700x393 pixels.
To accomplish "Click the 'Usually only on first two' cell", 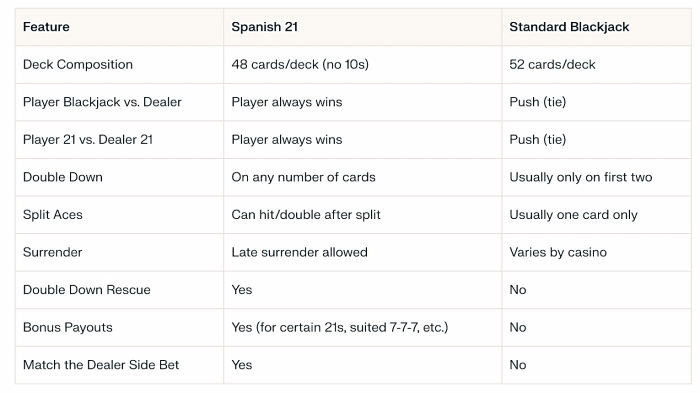I will click(x=581, y=177).
